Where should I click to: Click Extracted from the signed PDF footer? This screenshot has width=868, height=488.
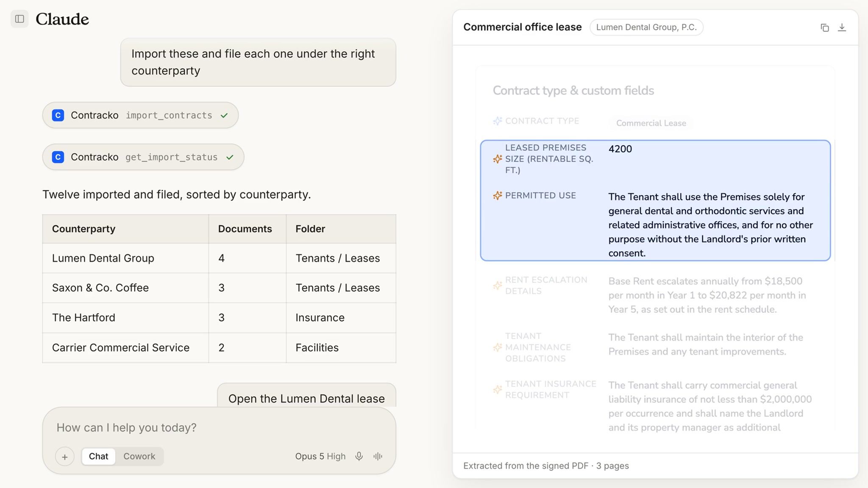(x=546, y=466)
